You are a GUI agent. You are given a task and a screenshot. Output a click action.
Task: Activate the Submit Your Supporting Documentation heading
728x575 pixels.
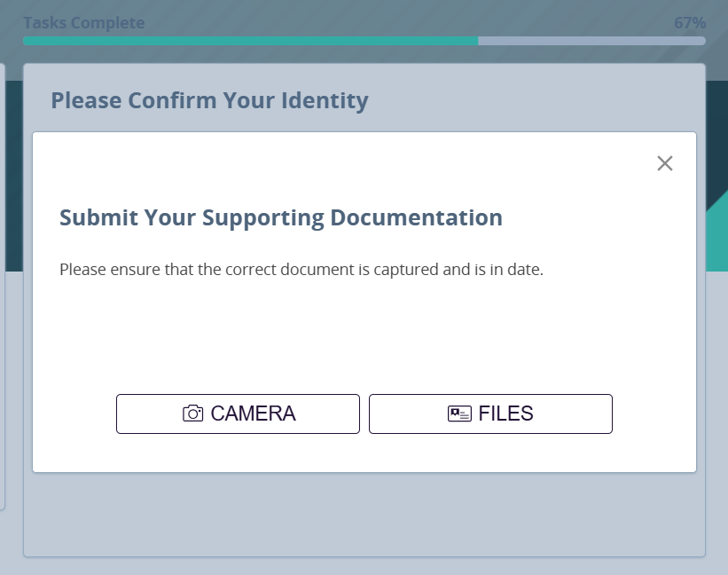coord(280,217)
